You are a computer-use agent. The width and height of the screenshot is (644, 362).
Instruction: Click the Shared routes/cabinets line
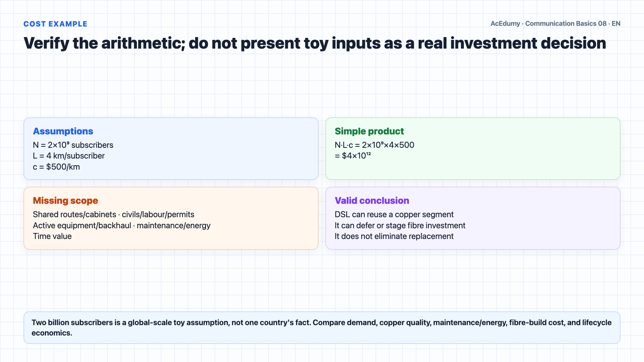point(114,215)
